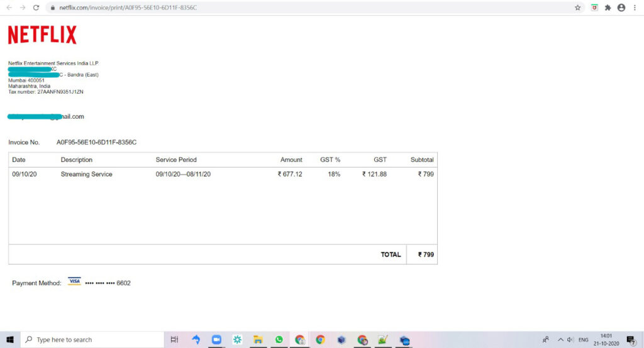Bookmark this page with the star icon
This screenshot has width=644, height=348.
coord(577,8)
